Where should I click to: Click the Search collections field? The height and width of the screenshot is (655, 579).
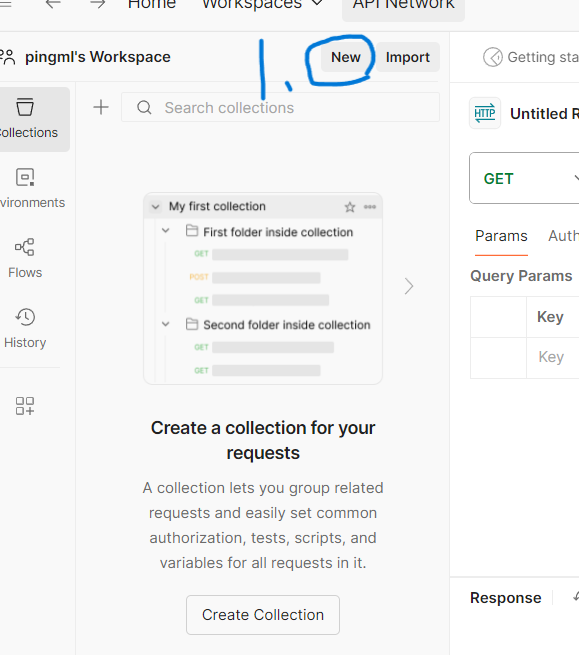coord(280,107)
